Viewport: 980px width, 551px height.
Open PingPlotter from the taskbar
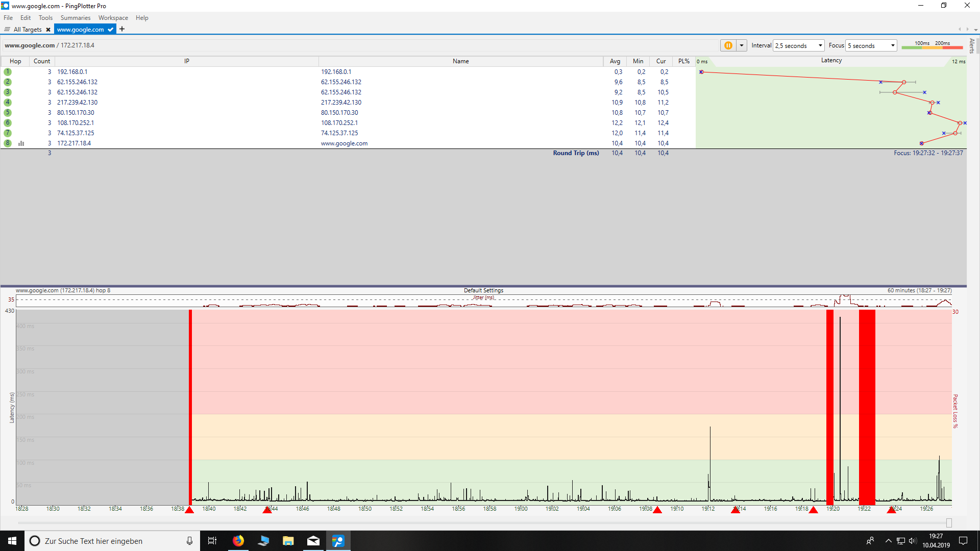[338, 540]
